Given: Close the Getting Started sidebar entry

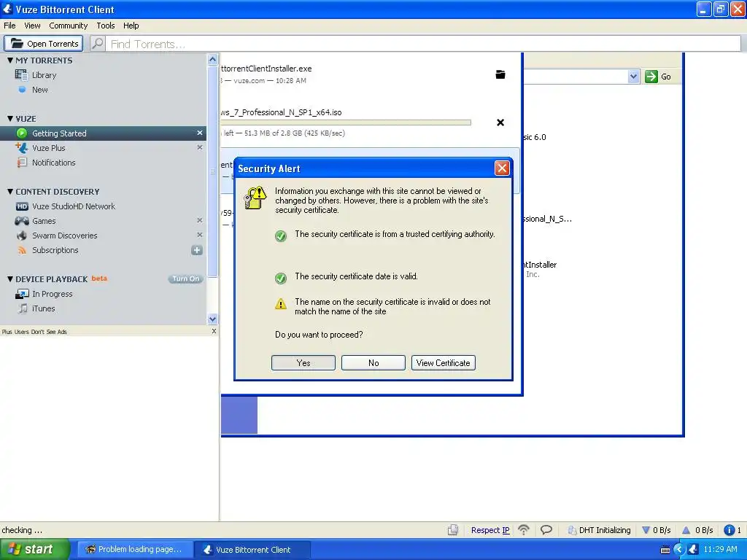Looking at the screenshot, I should pos(200,133).
